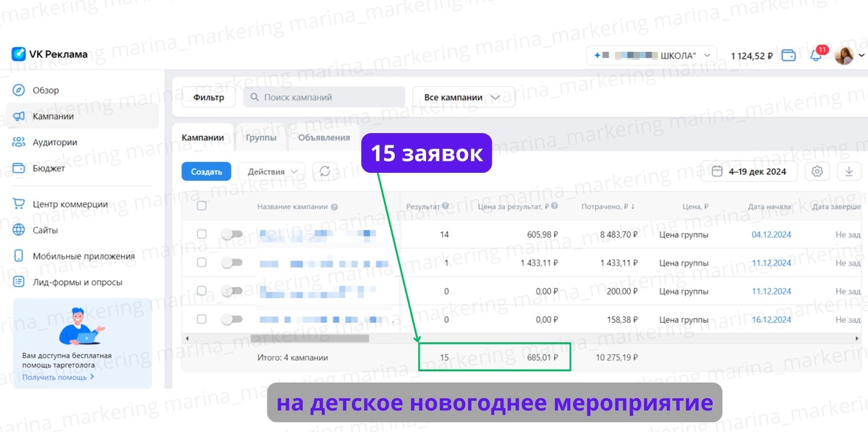Expand the account selector ШКОЛА dropdown
This screenshot has height=432, width=868.
pyautogui.click(x=651, y=55)
